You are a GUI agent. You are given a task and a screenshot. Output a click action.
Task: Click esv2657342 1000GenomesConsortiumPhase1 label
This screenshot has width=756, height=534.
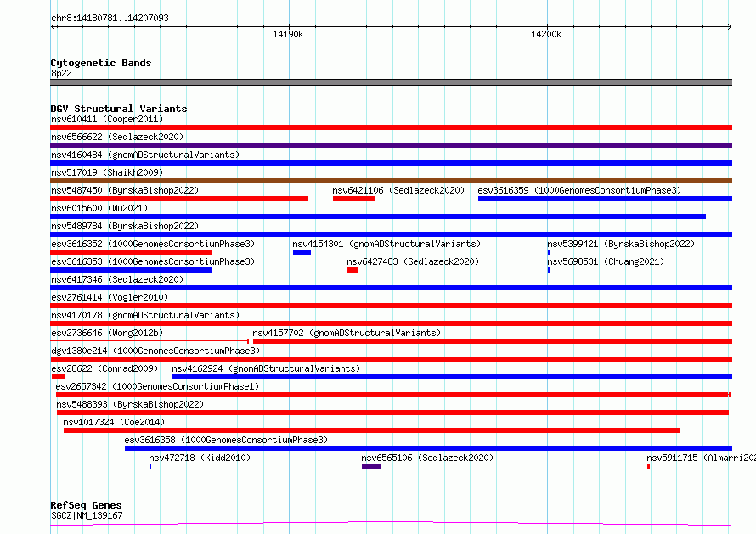coord(157,386)
